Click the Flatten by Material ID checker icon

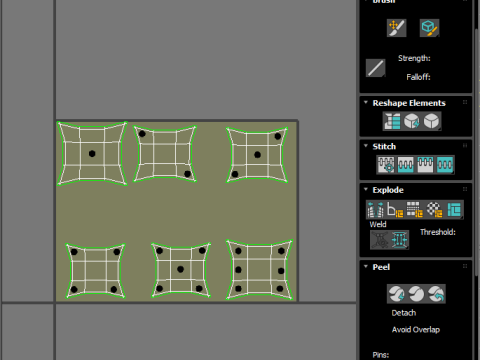pos(434,210)
